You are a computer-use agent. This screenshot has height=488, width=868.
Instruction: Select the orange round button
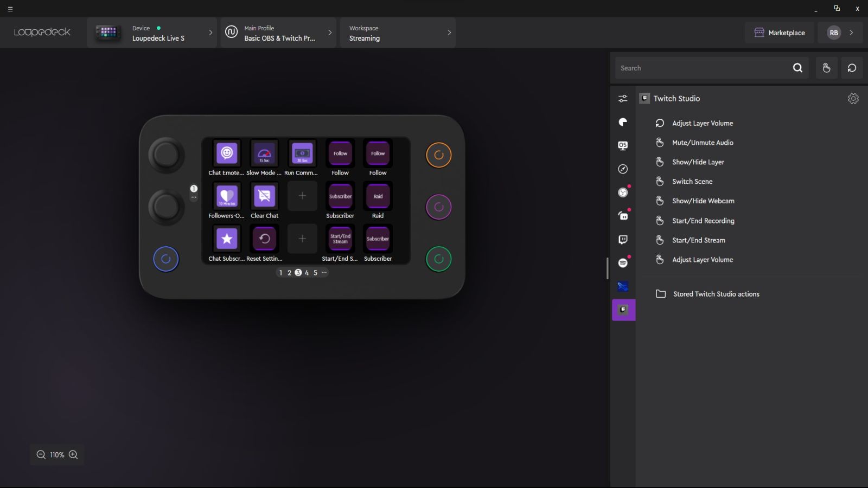(439, 155)
